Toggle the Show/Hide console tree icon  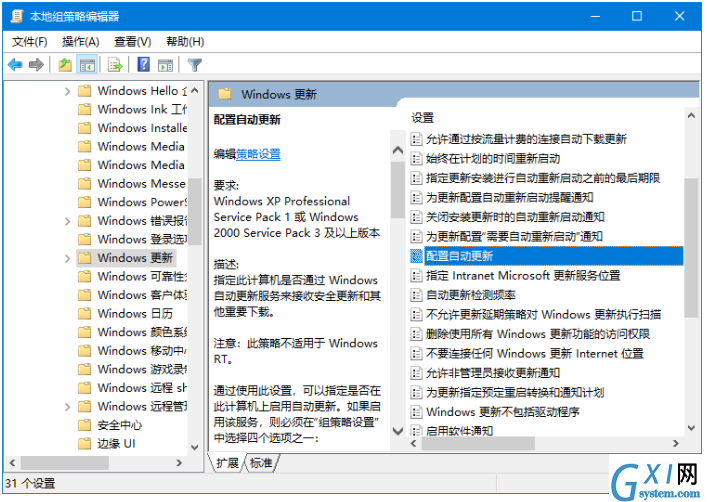pos(87,65)
